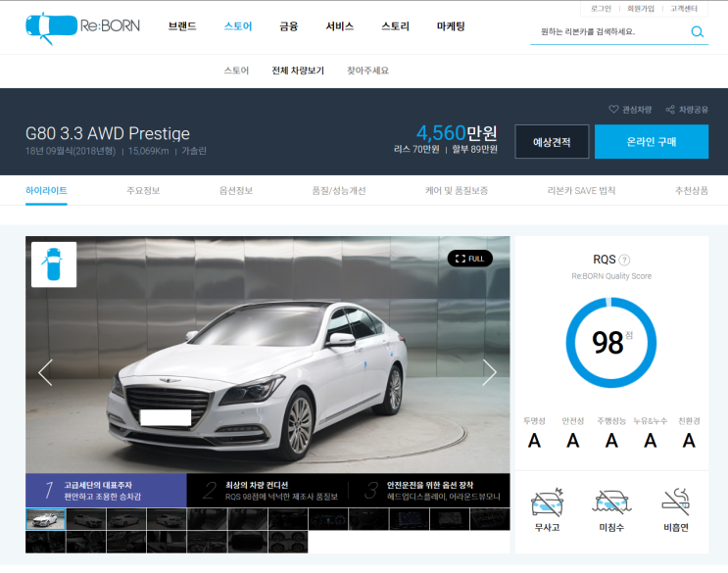Click the 주행성능 grade A
This screenshot has height=573, width=728.
tap(611, 441)
